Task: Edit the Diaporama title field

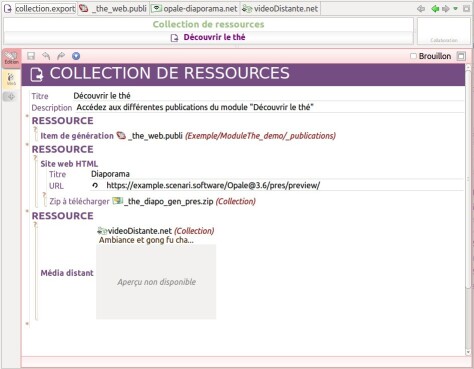Action: click(x=277, y=174)
